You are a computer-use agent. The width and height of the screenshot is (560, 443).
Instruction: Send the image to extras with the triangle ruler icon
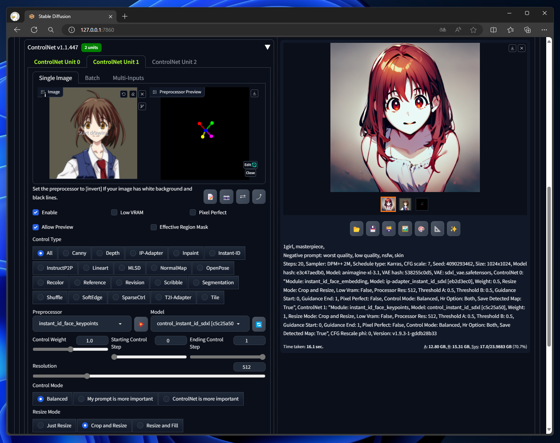[438, 229]
